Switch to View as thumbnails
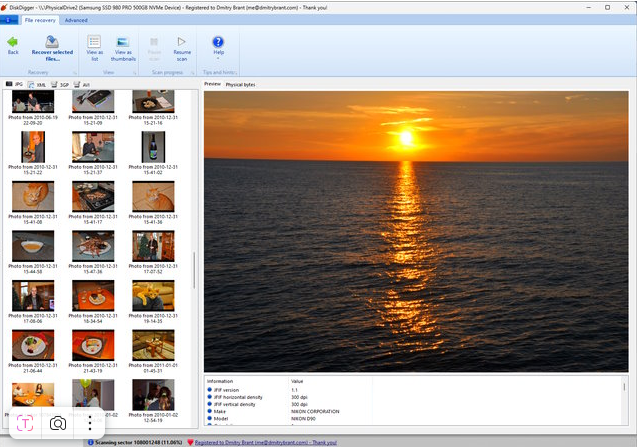The image size is (637, 447). coord(123,42)
